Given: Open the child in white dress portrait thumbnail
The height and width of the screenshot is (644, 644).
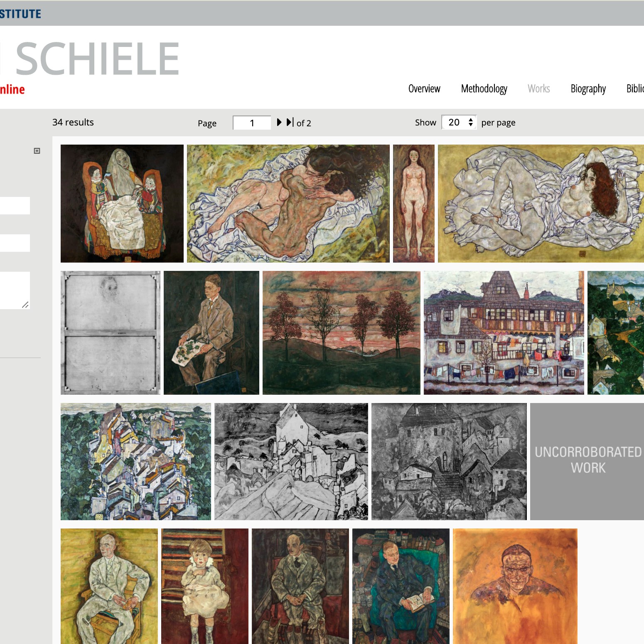Looking at the screenshot, I should coord(205,586).
